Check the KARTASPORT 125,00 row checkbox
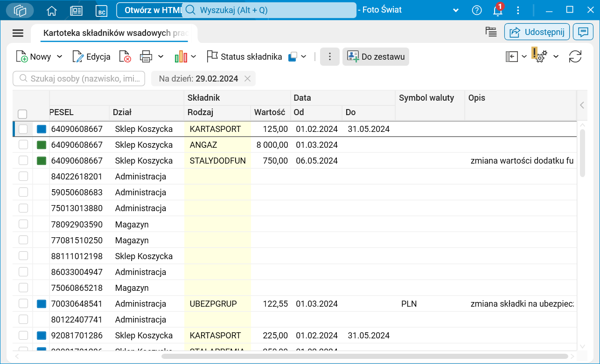Viewport: 600px width, 364px height. click(x=23, y=129)
